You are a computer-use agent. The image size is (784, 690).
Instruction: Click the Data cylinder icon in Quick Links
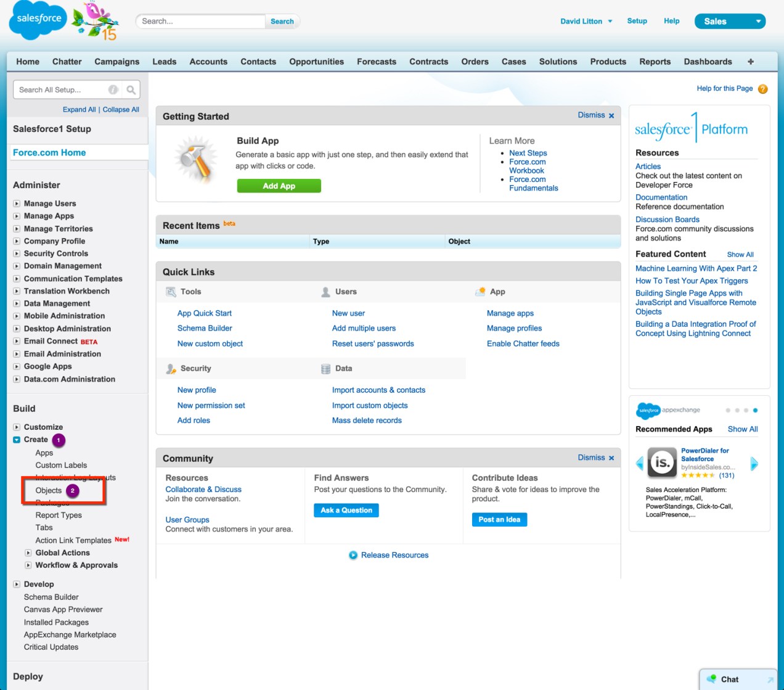[x=325, y=368]
